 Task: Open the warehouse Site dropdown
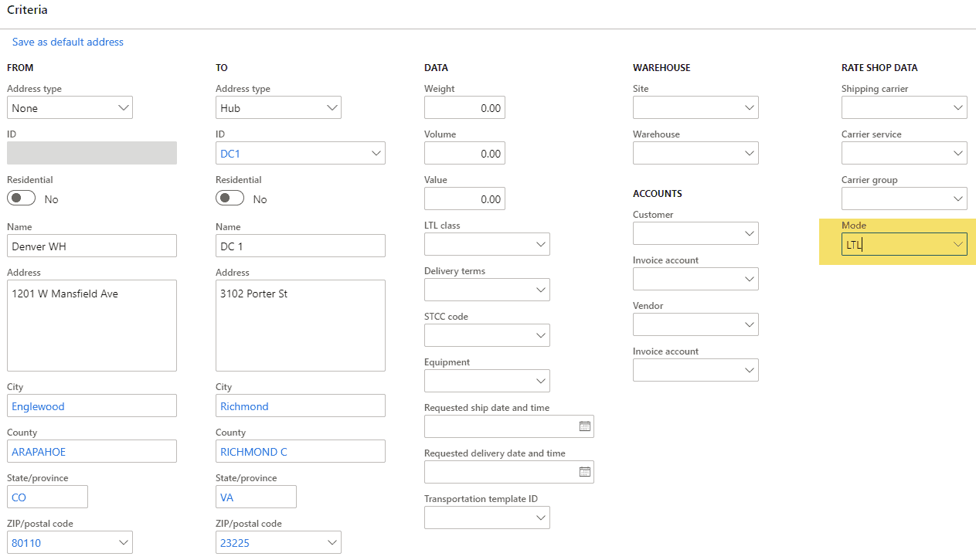(x=750, y=108)
